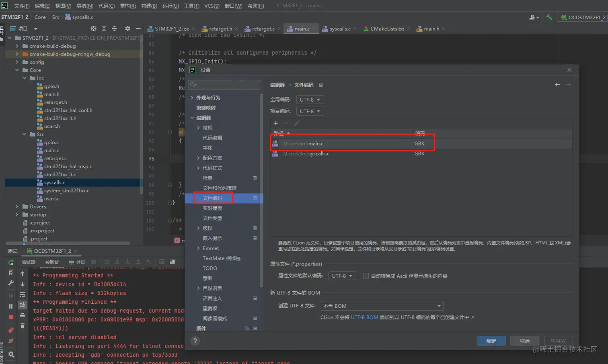Click the Src breadcrumb in navigation bar
This screenshot has width=608, height=364.
55,17
